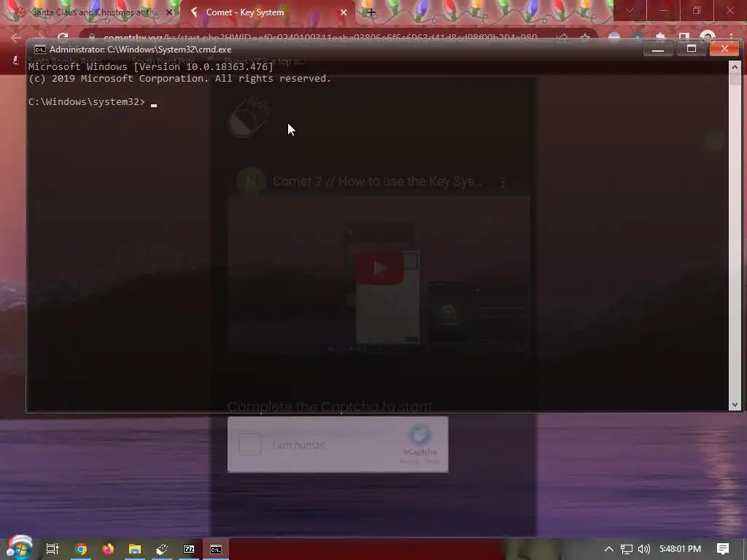Close the Administrator cmd.exe window
This screenshot has height=560, width=747.
[724, 49]
